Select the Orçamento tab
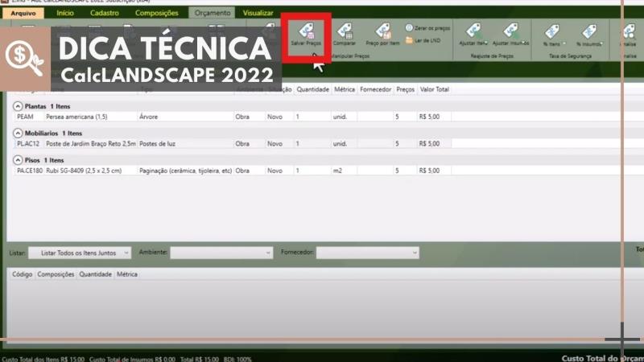The image size is (644, 362). (213, 13)
